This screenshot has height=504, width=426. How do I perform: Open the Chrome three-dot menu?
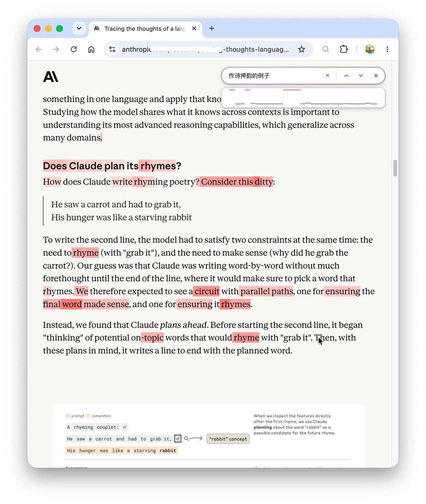click(387, 49)
